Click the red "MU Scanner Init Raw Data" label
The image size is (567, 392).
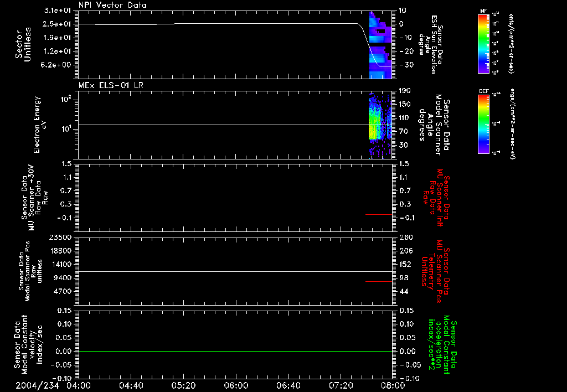[437, 198]
